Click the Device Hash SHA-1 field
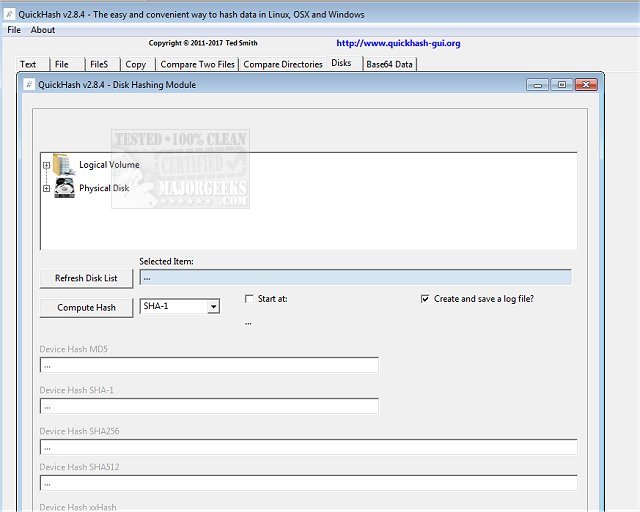 coord(209,406)
